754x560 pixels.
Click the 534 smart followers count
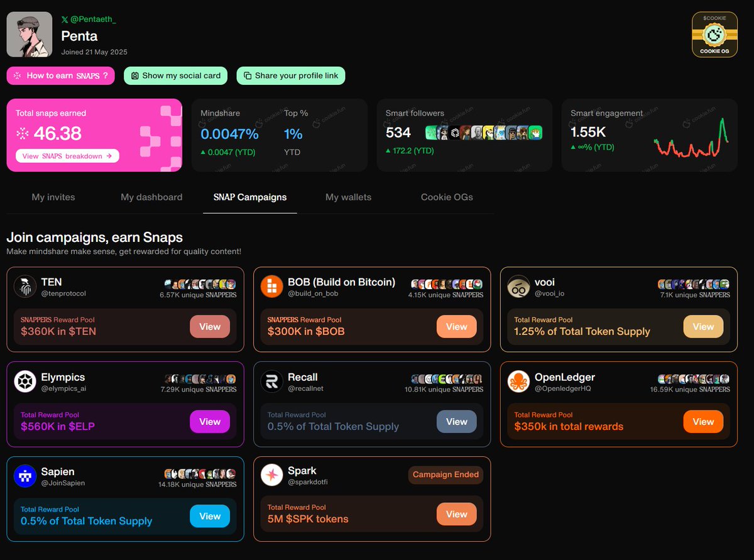(x=398, y=133)
